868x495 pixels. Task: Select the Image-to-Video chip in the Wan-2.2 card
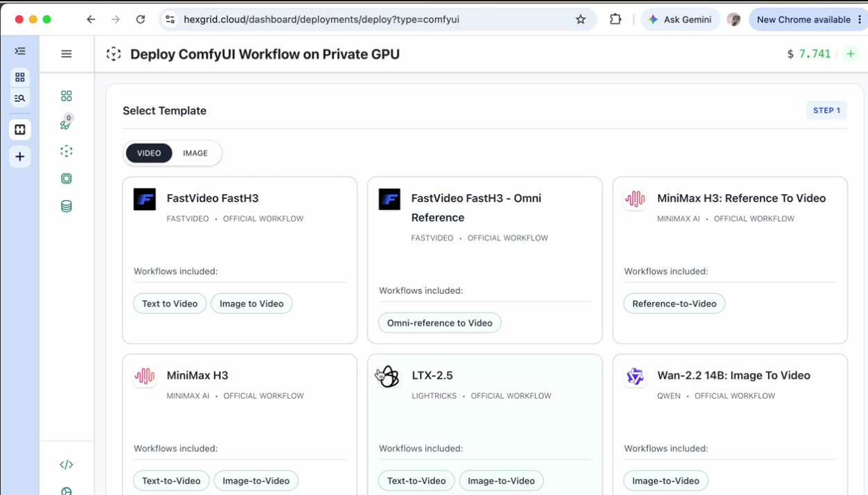666,481
